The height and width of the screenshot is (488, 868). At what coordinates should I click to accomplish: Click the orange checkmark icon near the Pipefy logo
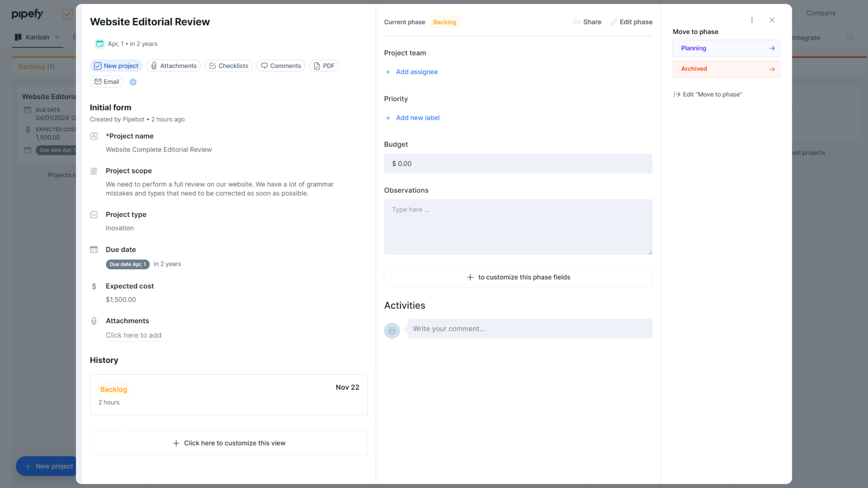pyautogui.click(x=67, y=14)
